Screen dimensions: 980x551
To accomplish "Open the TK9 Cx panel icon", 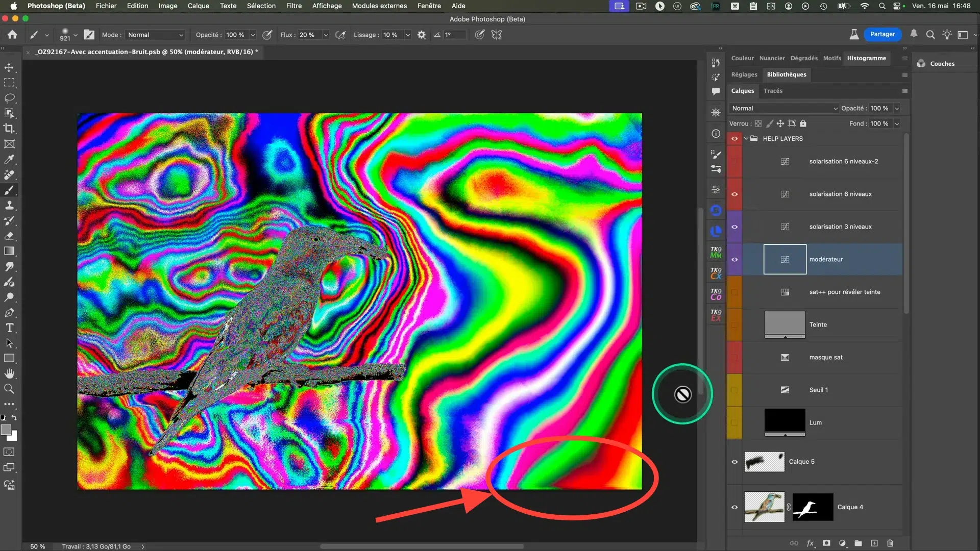I will (716, 273).
